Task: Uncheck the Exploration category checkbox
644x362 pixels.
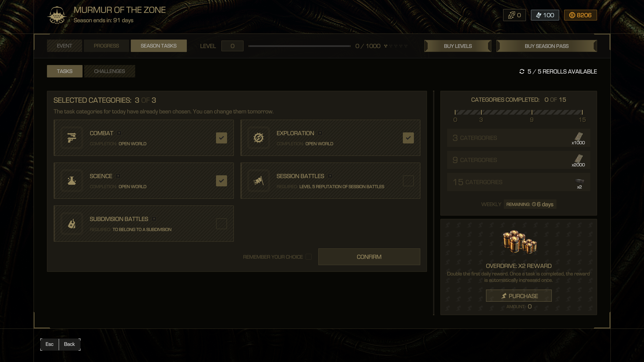Action: pyautogui.click(x=408, y=138)
